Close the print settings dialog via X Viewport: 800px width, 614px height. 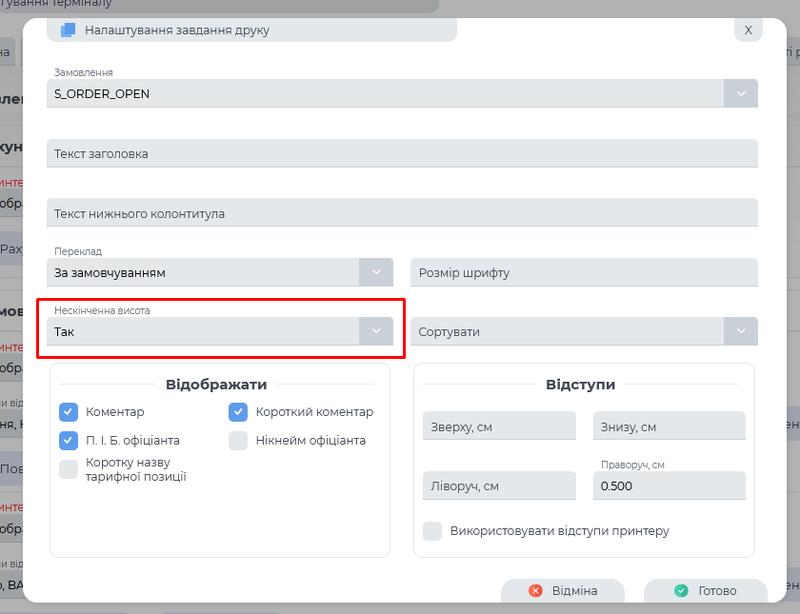[x=748, y=29]
